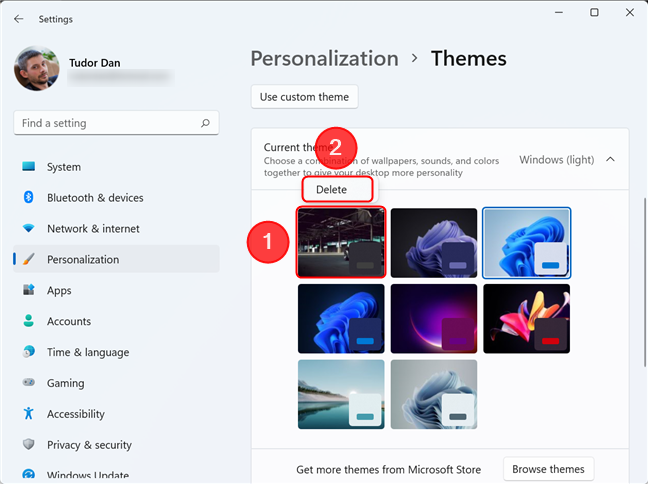Open Apps settings
The height and width of the screenshot is (484, 648).
[116, 290]
